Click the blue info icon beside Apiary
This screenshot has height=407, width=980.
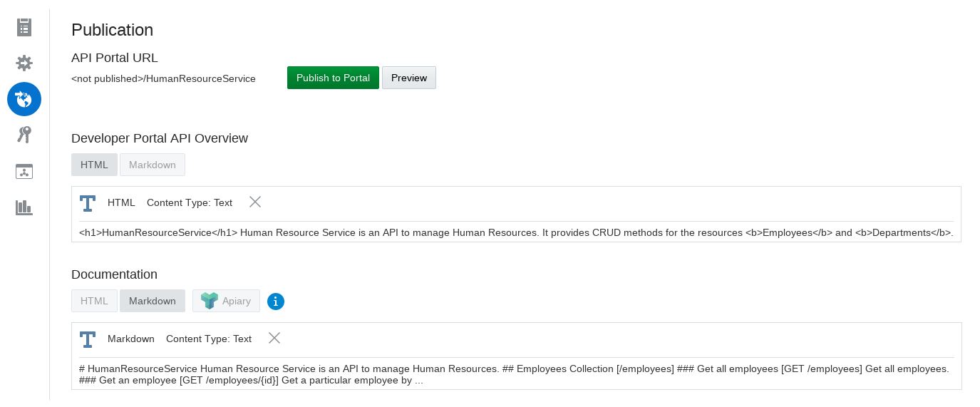[276, 302]
